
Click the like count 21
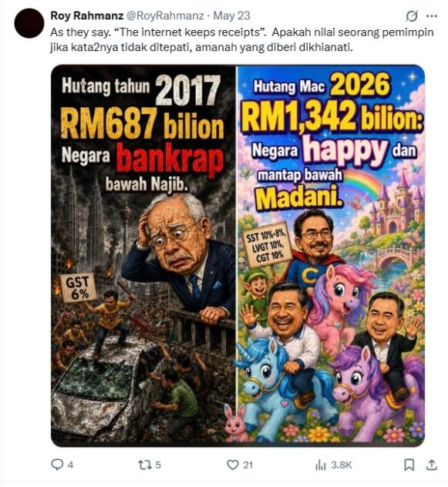click(x=248, y=465)
